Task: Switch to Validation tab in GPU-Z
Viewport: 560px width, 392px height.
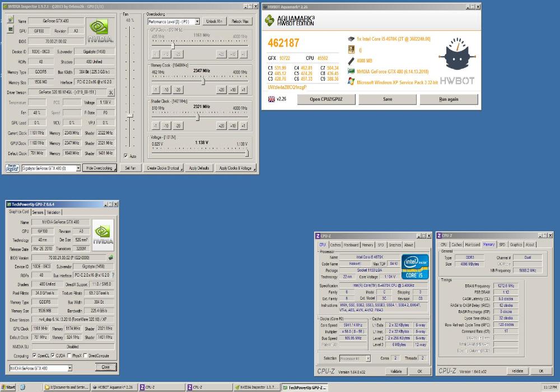Action: 53,212
